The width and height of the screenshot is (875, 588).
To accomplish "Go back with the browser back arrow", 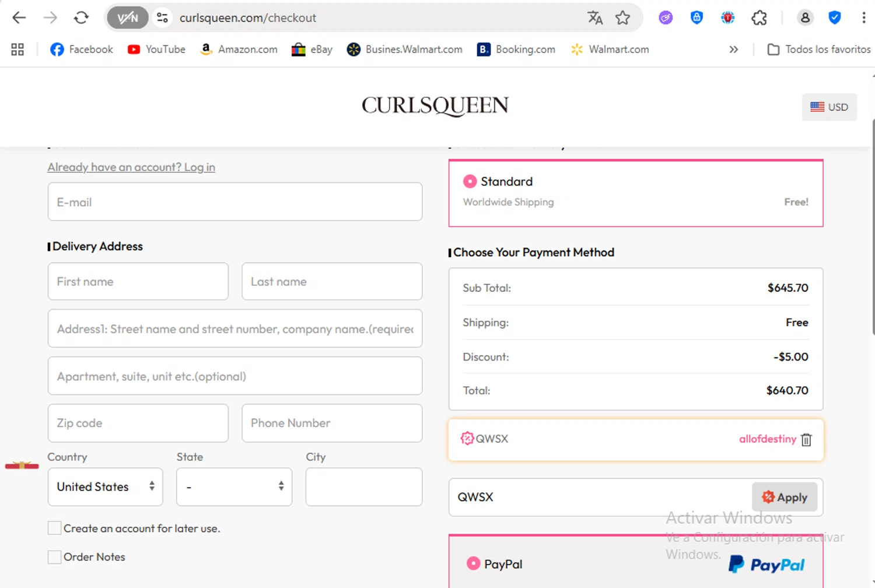I will pyautogui.click(x=19, y=17).
